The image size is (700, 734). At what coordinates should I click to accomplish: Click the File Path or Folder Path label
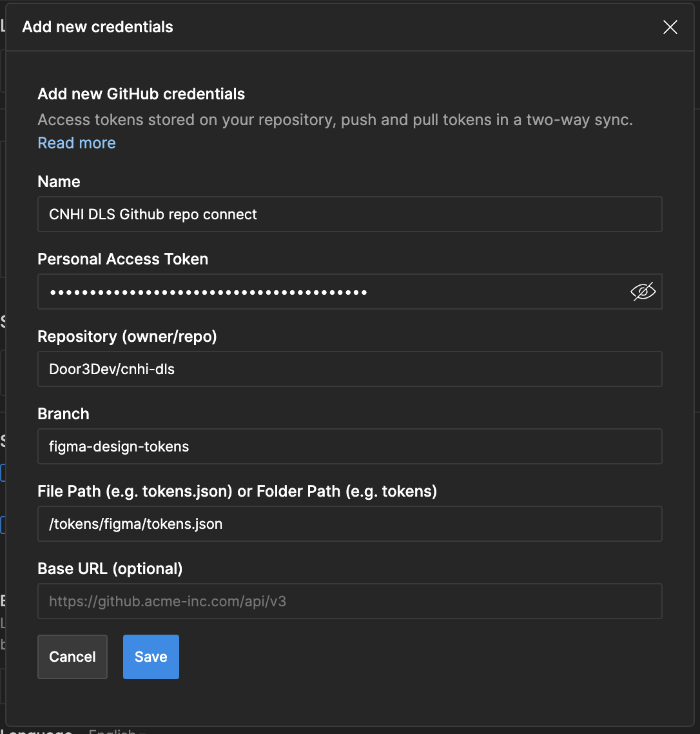click(237, 491)
